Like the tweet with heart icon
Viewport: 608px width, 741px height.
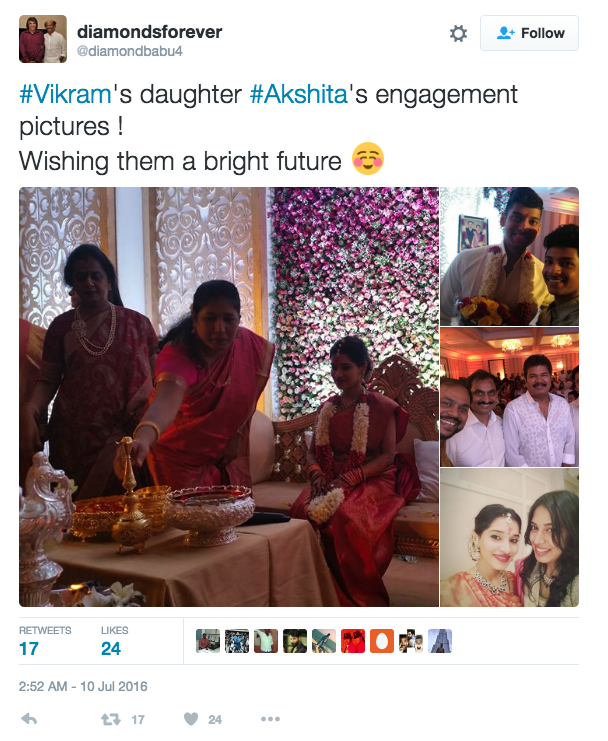191,719
